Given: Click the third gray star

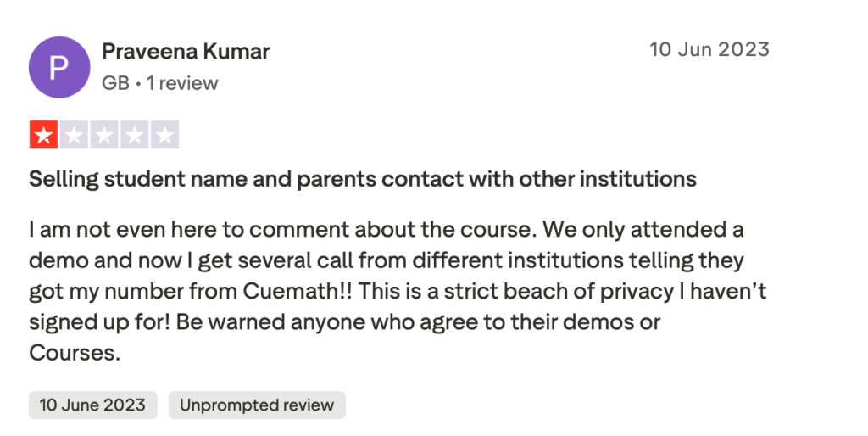Looking at the screenshot, I should [x=104, y=135].
